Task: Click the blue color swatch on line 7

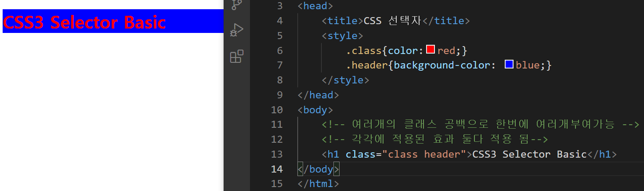Action: (x=509, y=65)
